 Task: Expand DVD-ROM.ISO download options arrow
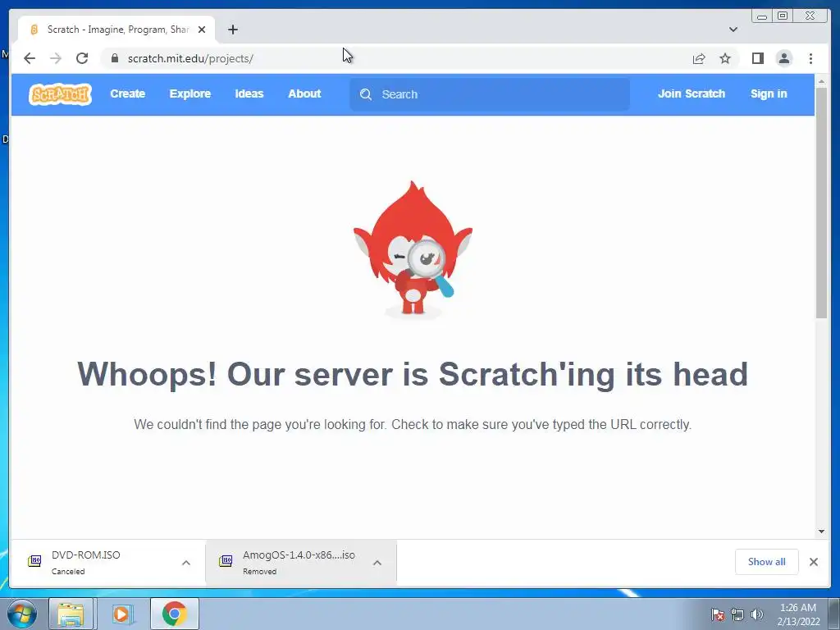pos(186,563)
